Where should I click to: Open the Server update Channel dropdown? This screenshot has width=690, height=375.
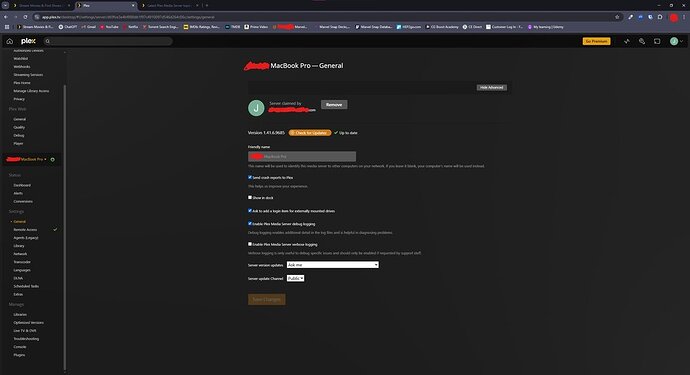click(x=295, y=278)
